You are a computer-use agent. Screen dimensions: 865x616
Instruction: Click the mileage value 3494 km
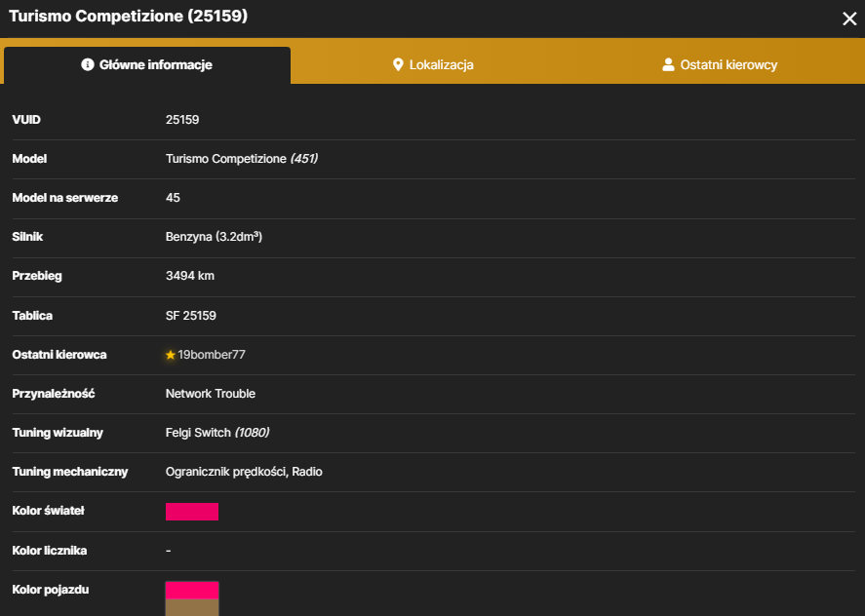pyautogui.click(x=190, y=276)
